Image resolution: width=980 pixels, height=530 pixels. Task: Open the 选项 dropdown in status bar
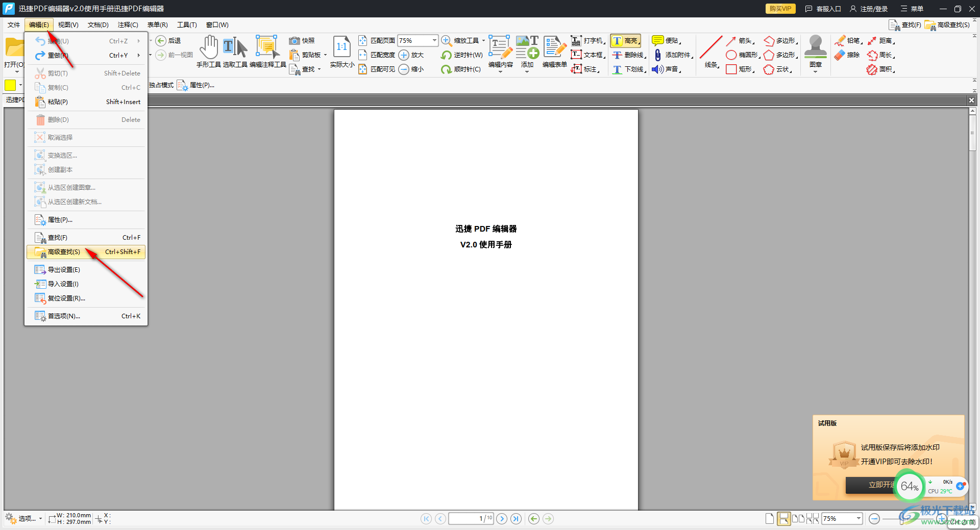tap(24, 519)
